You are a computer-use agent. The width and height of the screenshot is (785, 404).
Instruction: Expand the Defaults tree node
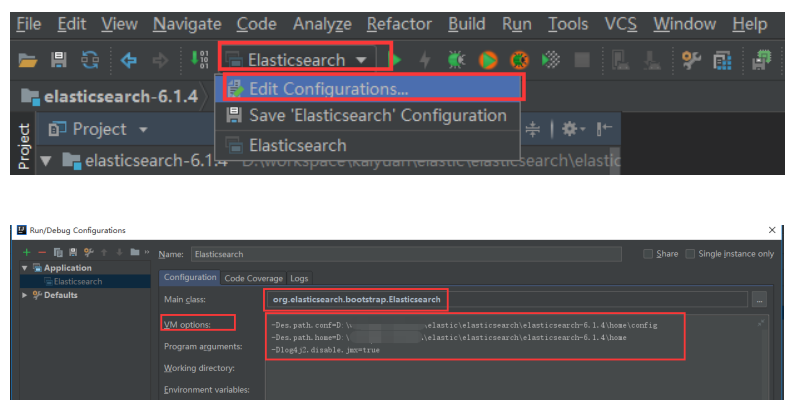(25, 295)
